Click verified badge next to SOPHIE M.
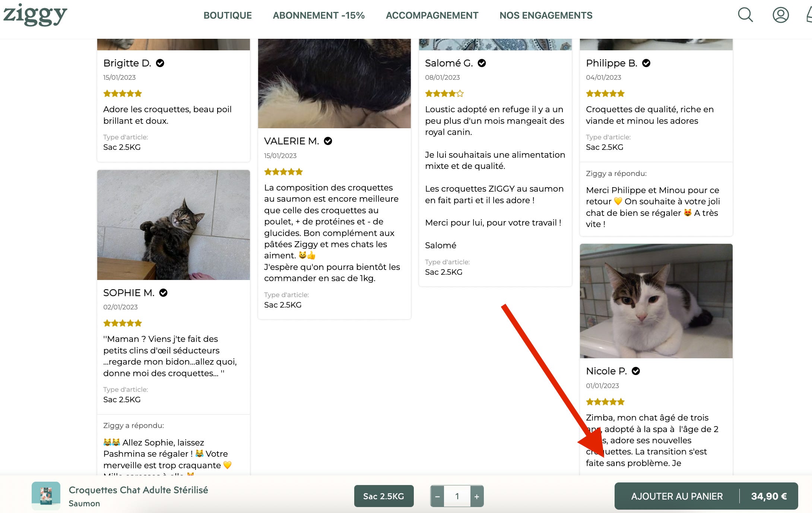 pos(163,293)
